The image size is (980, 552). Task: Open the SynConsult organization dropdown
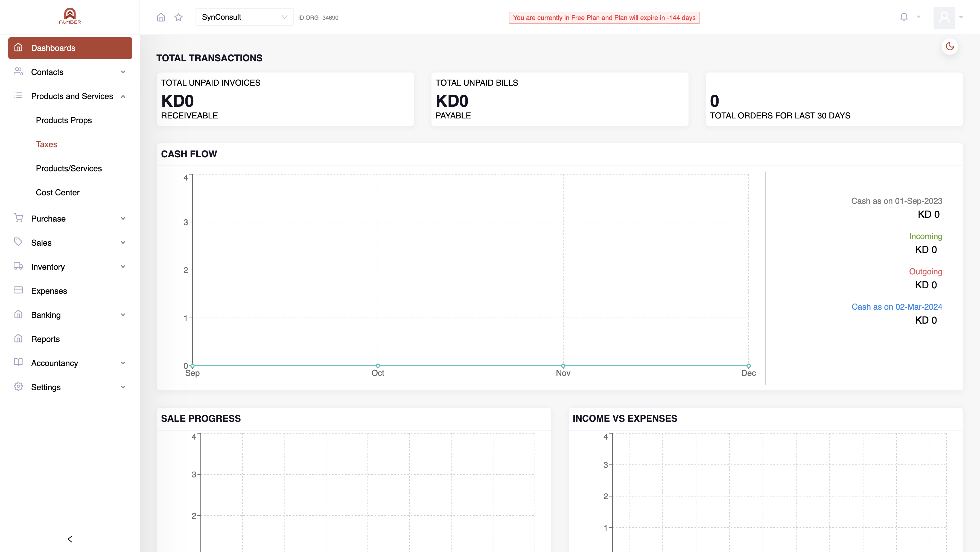point(244,17)
